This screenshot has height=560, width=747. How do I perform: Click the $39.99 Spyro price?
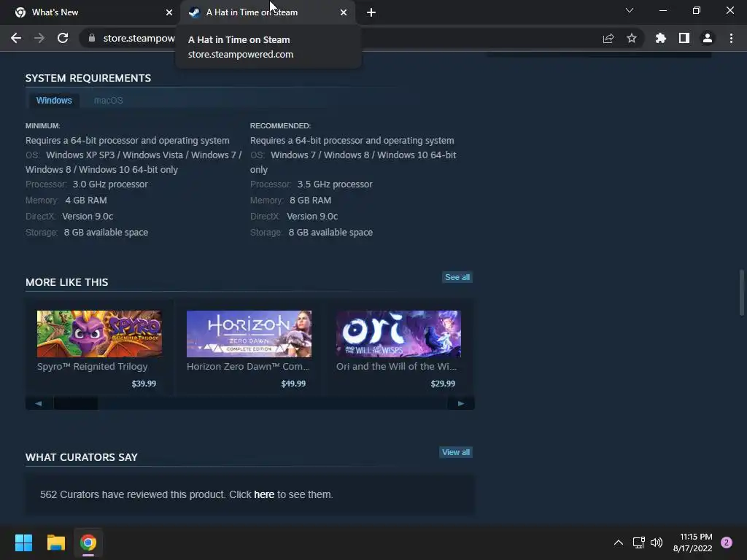[144, 384]
